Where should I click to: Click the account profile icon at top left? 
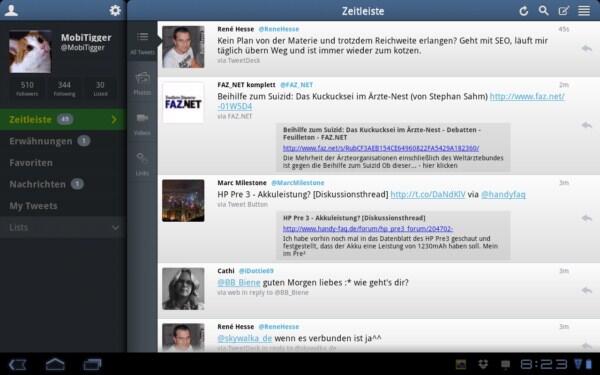tap(11, 10)
